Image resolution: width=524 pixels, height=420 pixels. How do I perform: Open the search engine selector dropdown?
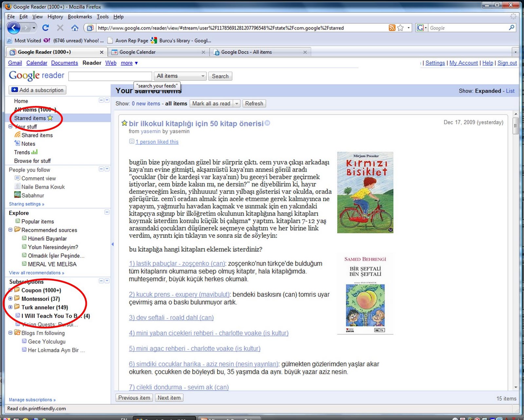click(422, 28)
